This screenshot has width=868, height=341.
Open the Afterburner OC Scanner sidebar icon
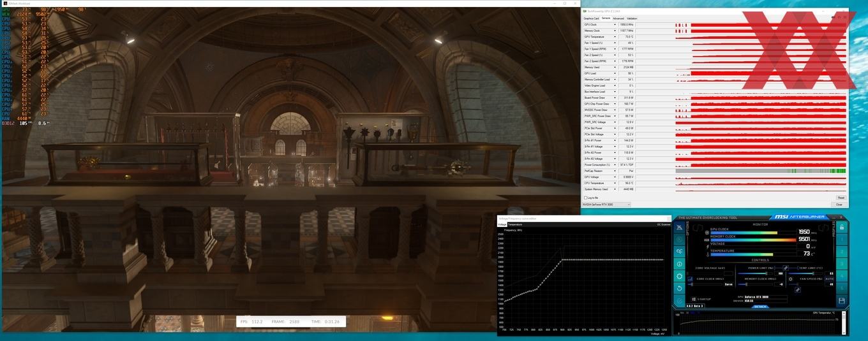[x=680, y=251]
